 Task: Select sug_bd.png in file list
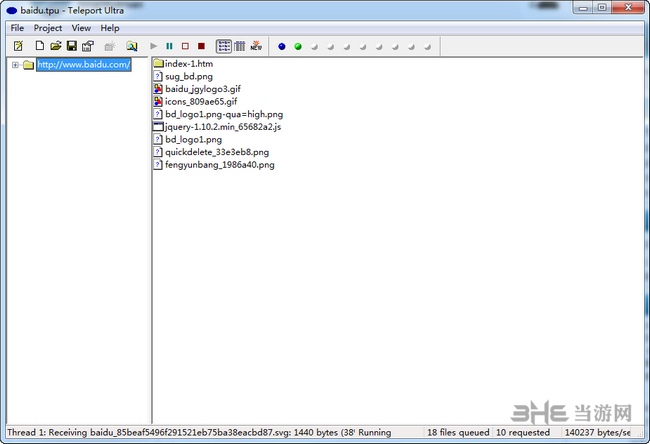coord(189,76)
